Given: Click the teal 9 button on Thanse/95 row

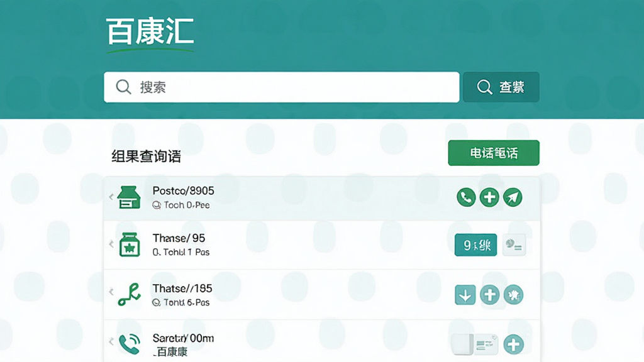Looking at the screenshot, I should [475, 245].
